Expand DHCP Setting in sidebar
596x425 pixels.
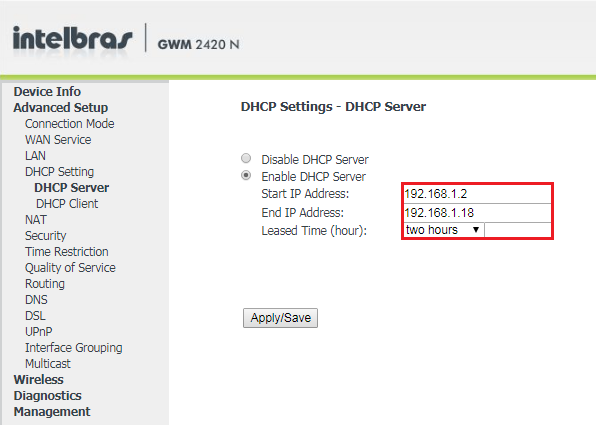click(x=59, y=172)
